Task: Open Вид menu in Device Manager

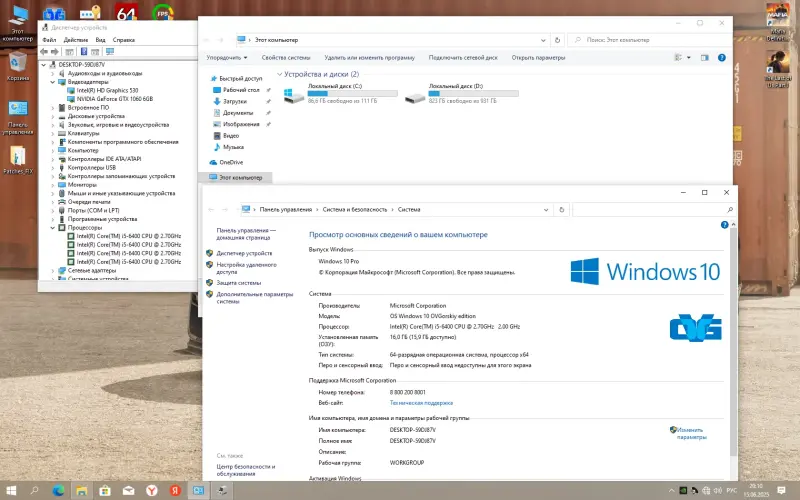Action: pos(101,40)
